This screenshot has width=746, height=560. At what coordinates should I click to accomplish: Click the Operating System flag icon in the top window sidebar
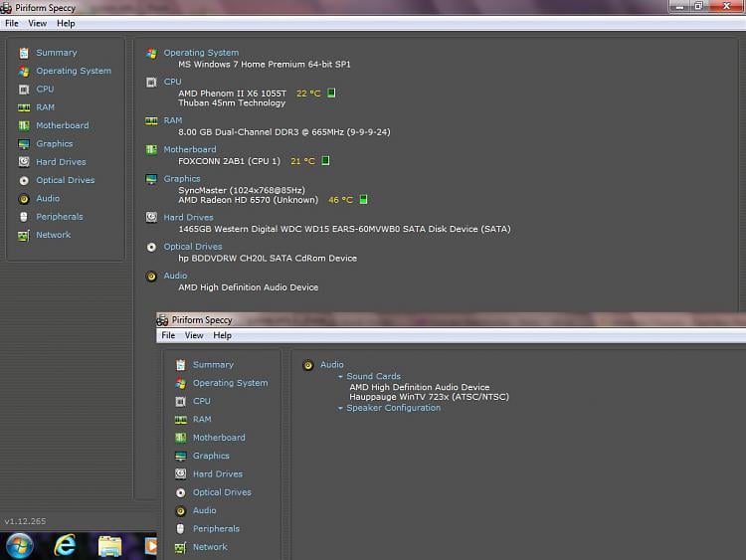pyautogui.click(x=24, y=72)
